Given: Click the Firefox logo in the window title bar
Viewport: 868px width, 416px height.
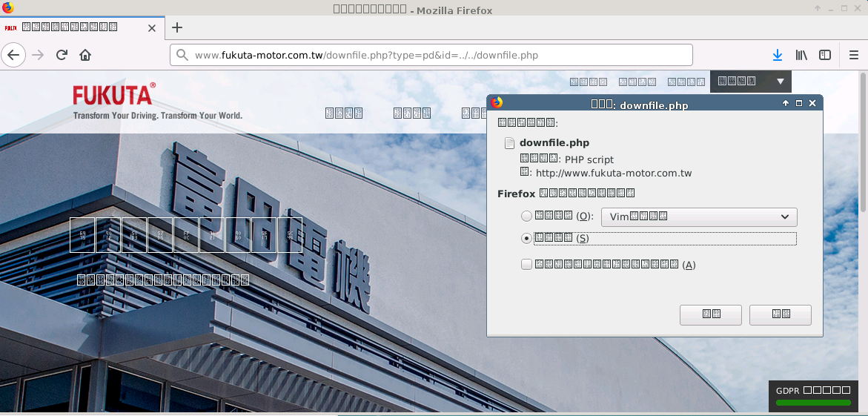Looking at the screenshot, I should 7,7.
